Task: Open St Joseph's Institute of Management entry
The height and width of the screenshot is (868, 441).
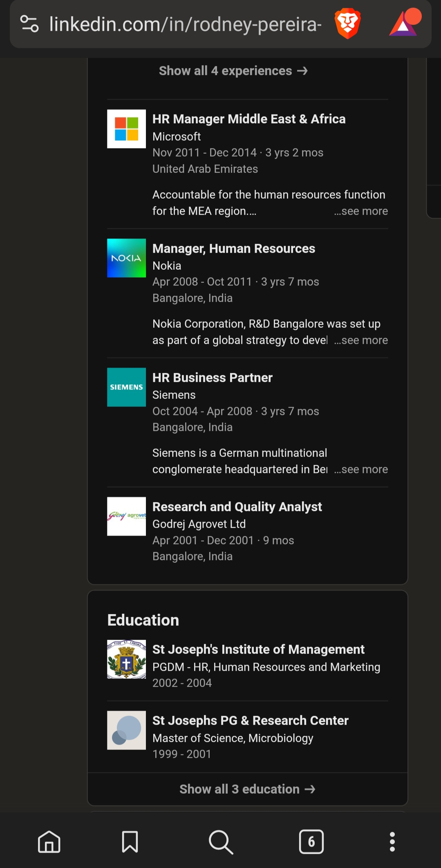Action: (x=258, y=649)
